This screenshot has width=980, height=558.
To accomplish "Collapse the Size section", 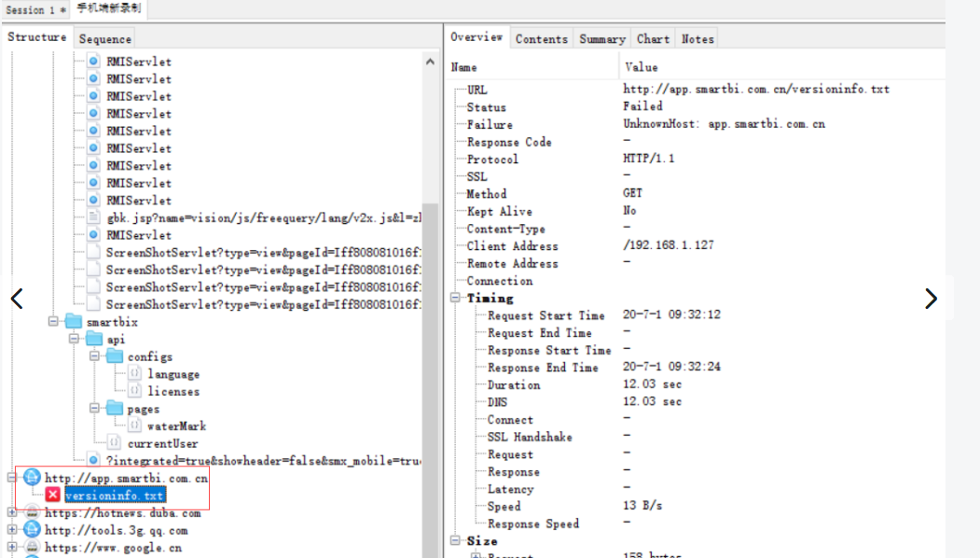I will [456, 540].
